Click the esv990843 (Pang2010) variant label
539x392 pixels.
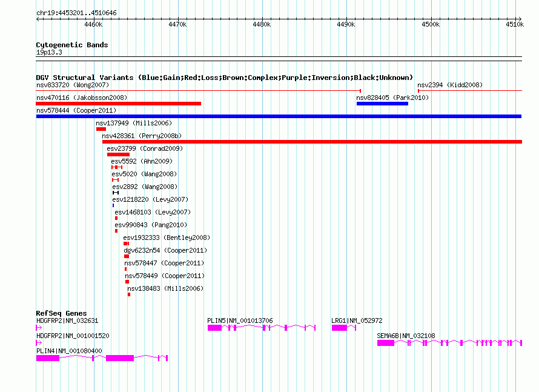[x=151, y=225]
